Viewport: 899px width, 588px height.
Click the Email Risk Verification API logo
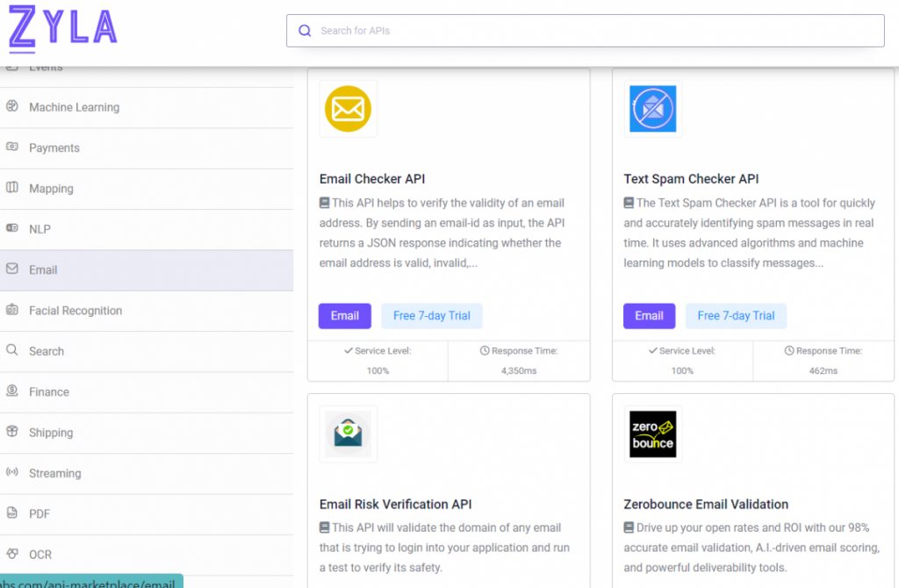click(348, 434)
